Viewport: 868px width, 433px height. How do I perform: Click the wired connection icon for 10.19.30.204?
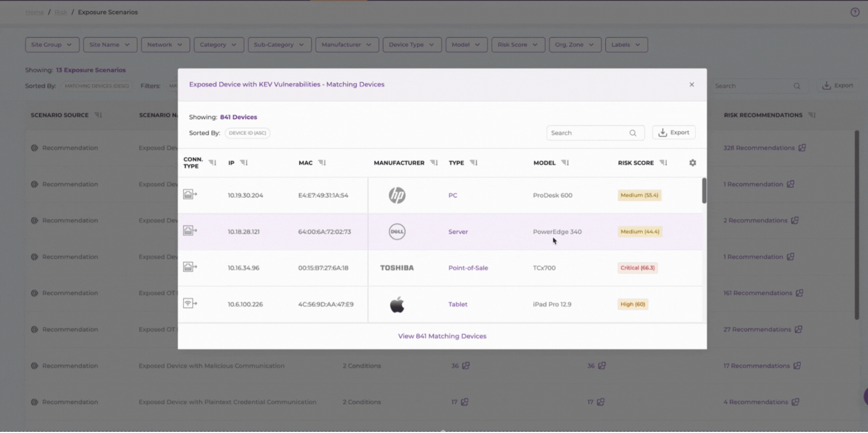(190, 195)
